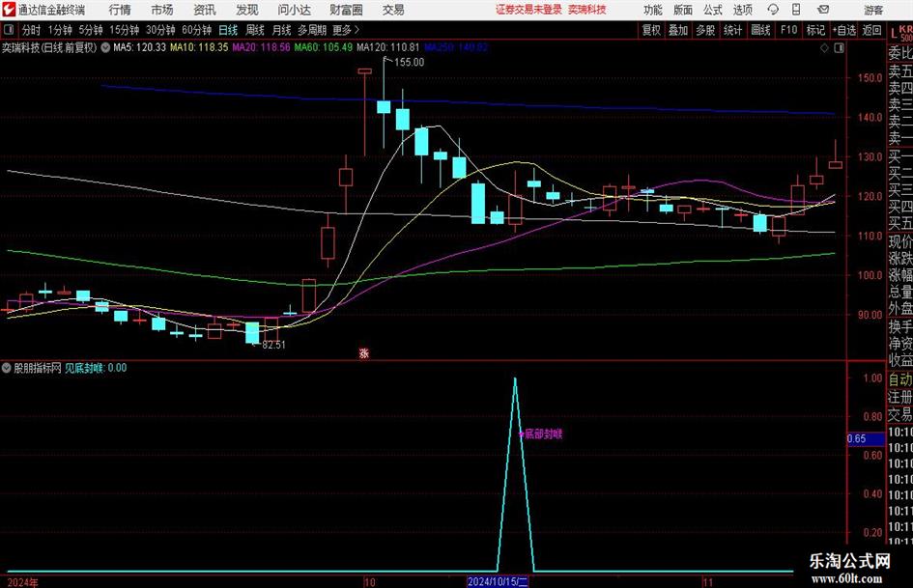Click the 复权 button
The height and width of the screenshot is (588, 913).
coord(651,30)
